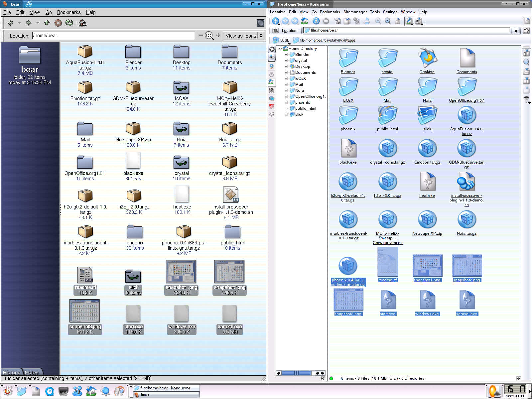Open SuSE bookmark toolbar folder
The width and height of the screenshot is (532, 399).
(x=281, y=40)
